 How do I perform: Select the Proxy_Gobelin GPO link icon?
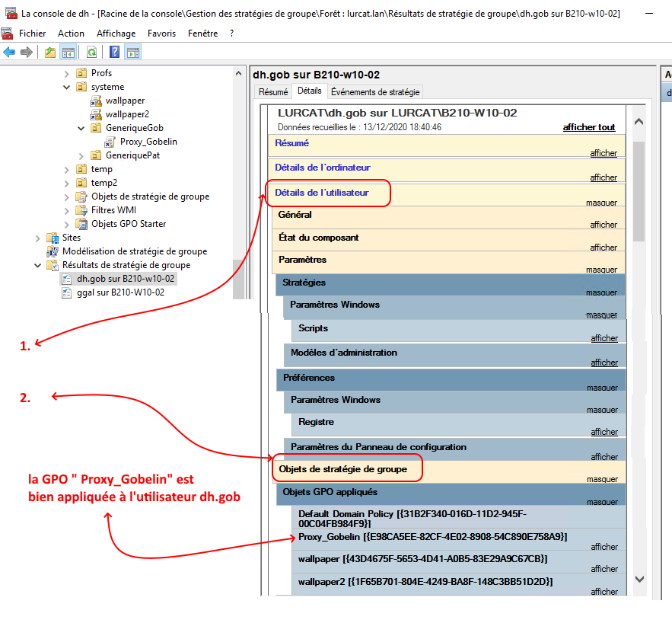111,142
